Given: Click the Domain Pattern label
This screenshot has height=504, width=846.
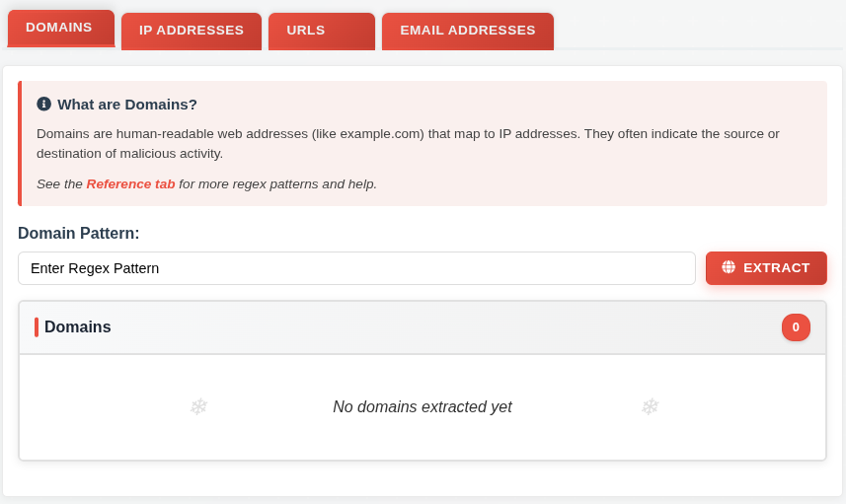Looking at the screenshot, I should [79, 234].
